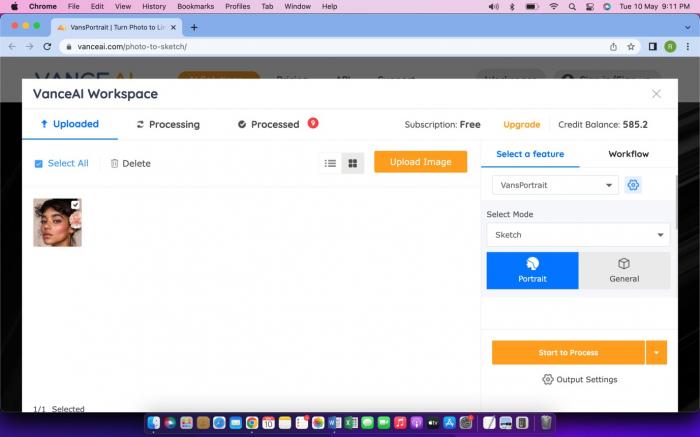700x437 pixels.
Task: Switch to the Uploaded tab
Action: click(x=70, y=124)
